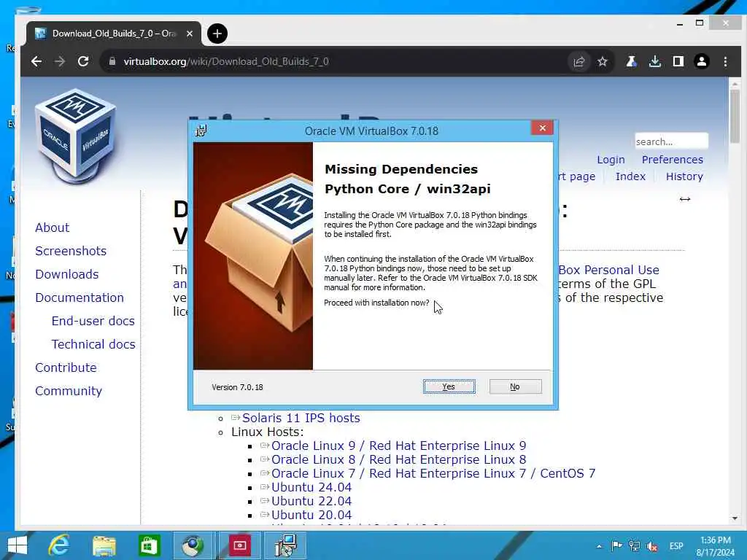This screenshot has height=560, width=747.
Task: Bookmark this page with star
Action: point(603,61)
